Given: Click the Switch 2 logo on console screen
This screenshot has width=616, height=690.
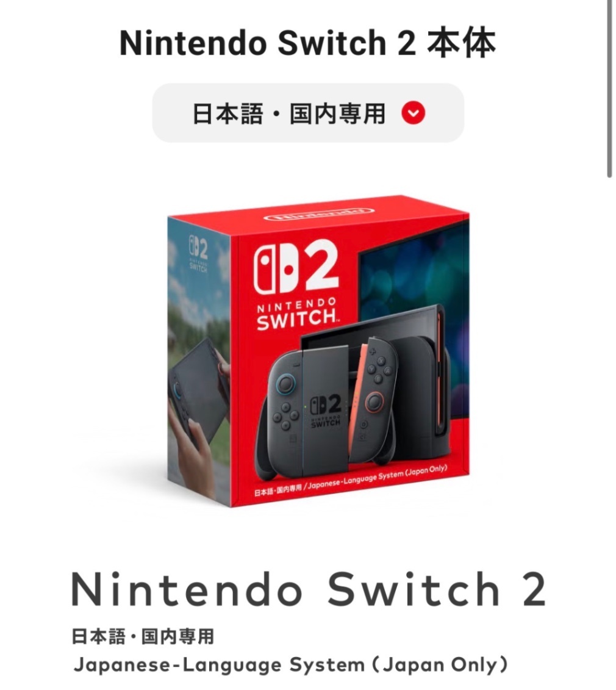Looking at the screenshot, I should coord(326,411).
